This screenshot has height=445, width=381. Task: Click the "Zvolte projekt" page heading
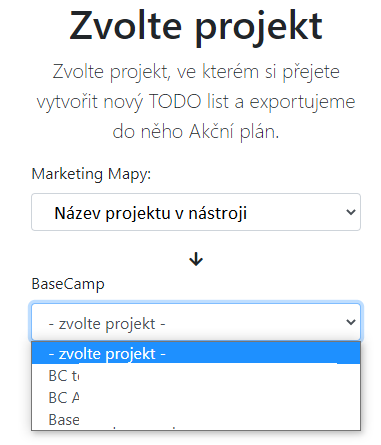tap(196, 27)
